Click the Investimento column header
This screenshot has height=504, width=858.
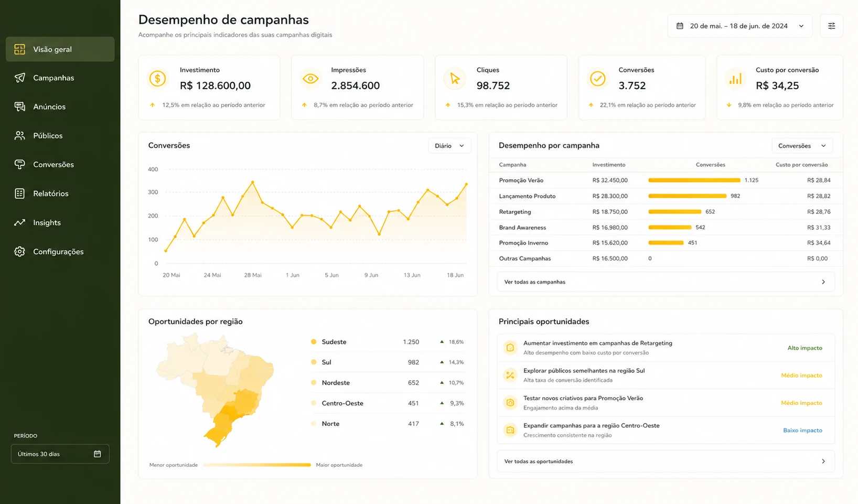(x=608, y=165)
